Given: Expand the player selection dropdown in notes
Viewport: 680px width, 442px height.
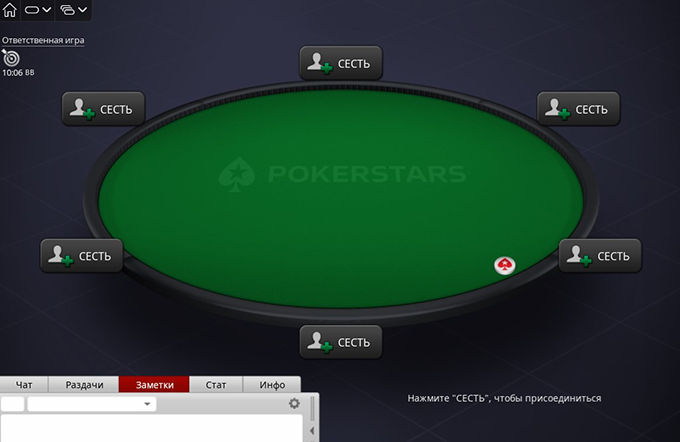Looking at the screenshot, I should 92,404.
